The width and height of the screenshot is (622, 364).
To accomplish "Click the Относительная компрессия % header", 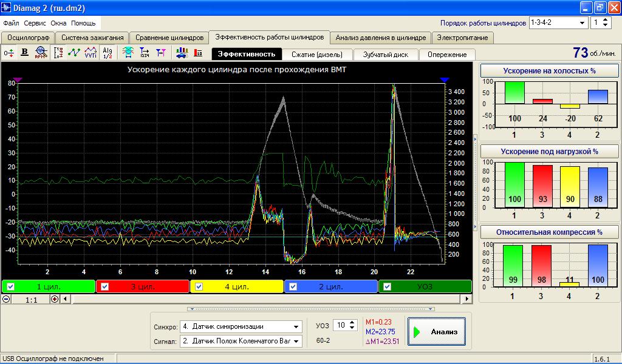I will 549,232.
